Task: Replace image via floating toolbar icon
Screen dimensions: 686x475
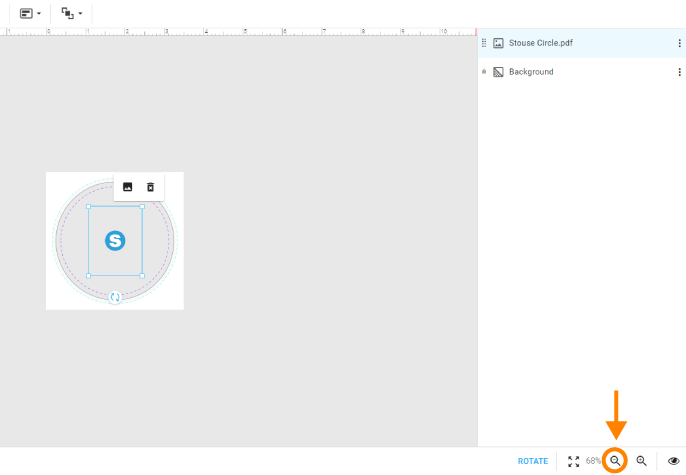Action: coord(127,187)
